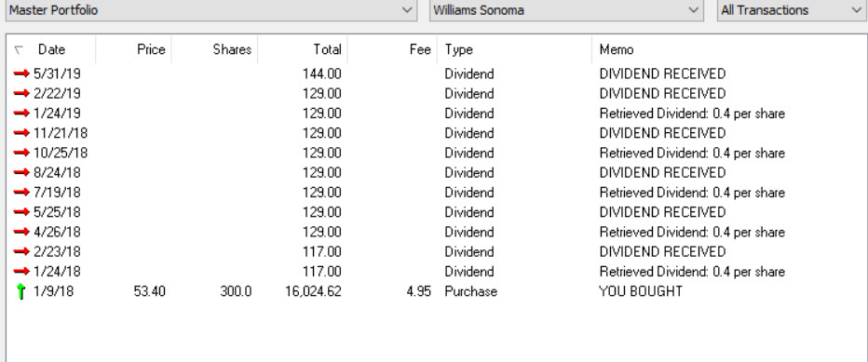Open the Master Portfolio dropdown
The image size is (868, 362).
(210, 10)
